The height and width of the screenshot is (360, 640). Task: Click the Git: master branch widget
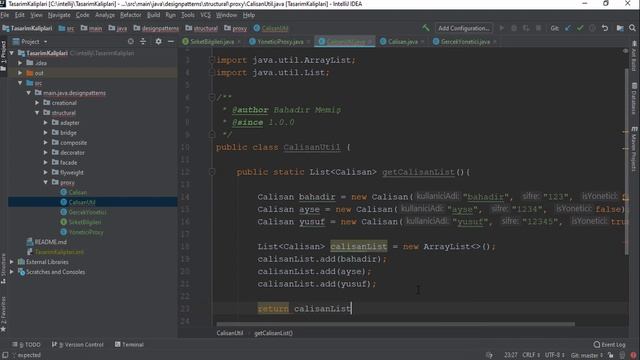click(x=587, y=355)
